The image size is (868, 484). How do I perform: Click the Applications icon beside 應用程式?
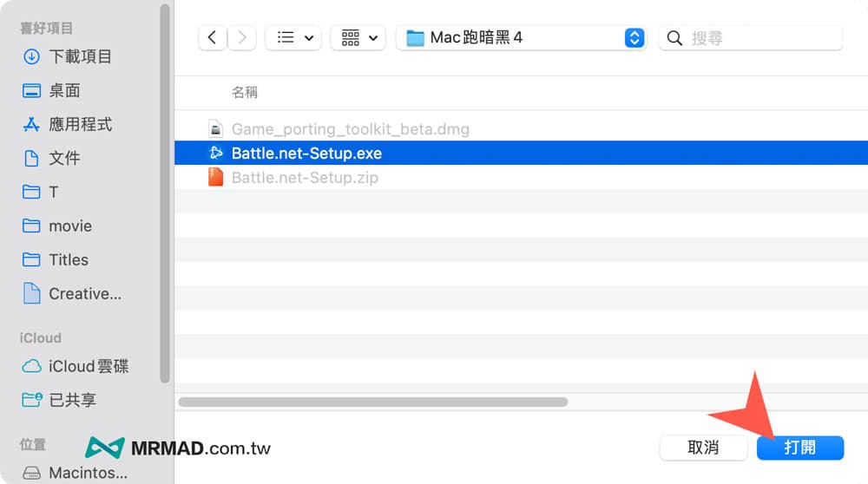coord(31,124)
